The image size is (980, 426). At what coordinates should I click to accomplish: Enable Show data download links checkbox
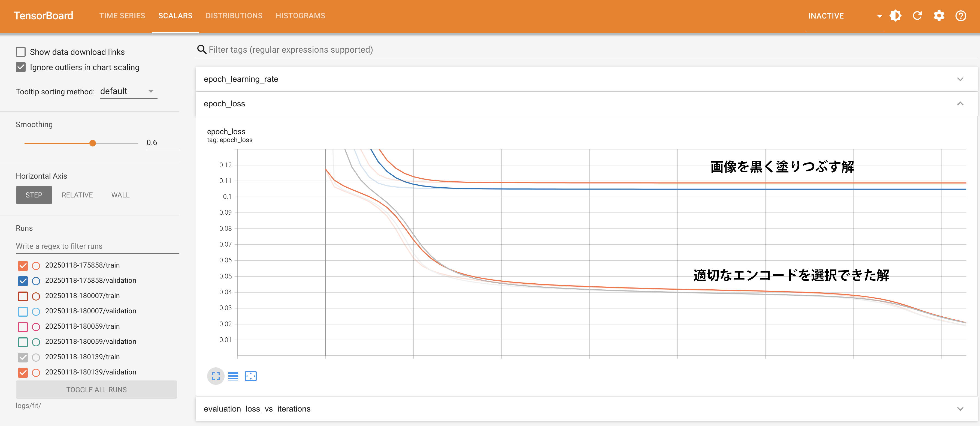[21, 52]
